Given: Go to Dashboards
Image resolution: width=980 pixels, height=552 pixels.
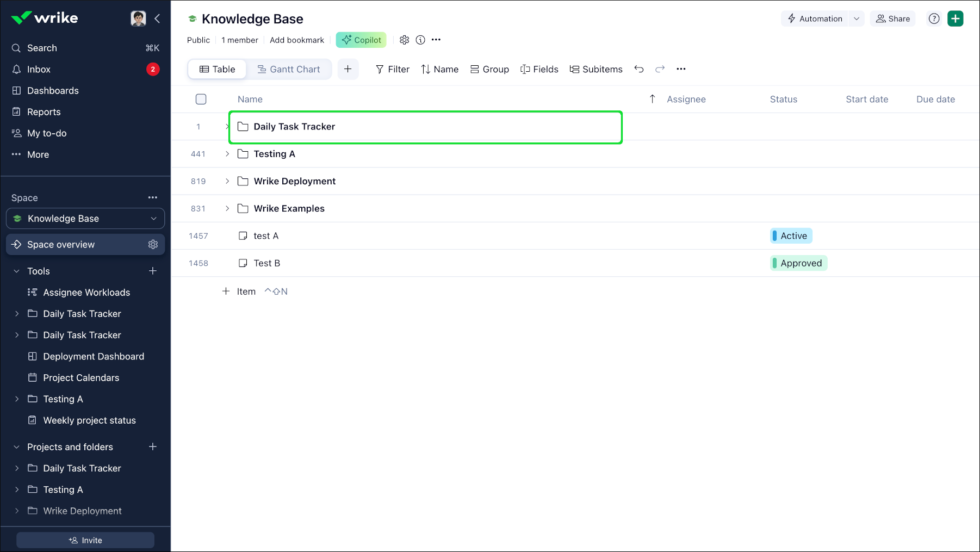Looking at the screenshot, I should (85, 90).
